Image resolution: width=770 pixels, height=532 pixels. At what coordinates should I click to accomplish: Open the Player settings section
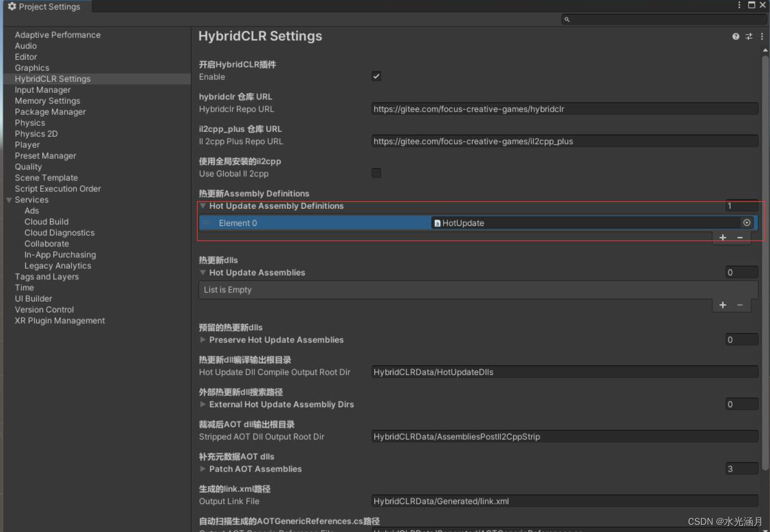[x=27, y=145]
